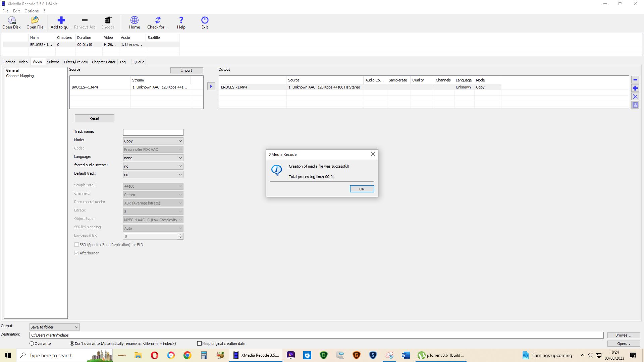Switch to the Filters/Preview tab
644x362 pixels.
(75, 62)
